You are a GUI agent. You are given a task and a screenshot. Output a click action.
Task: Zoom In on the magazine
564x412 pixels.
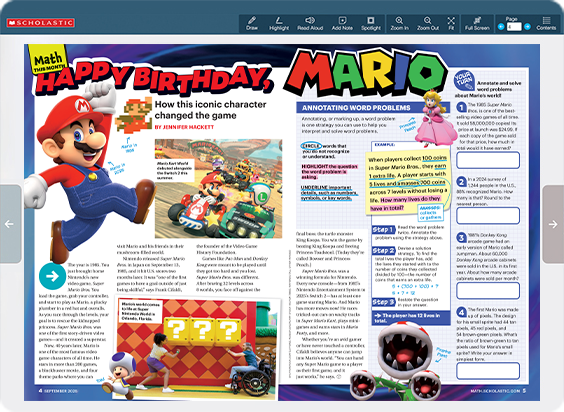coord(399,24)
